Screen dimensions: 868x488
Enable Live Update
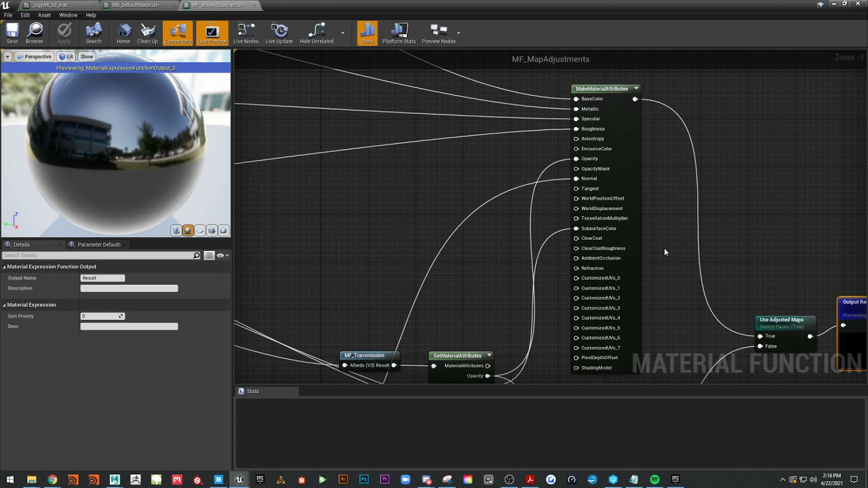pyautogui.click(x=279, y=33)
